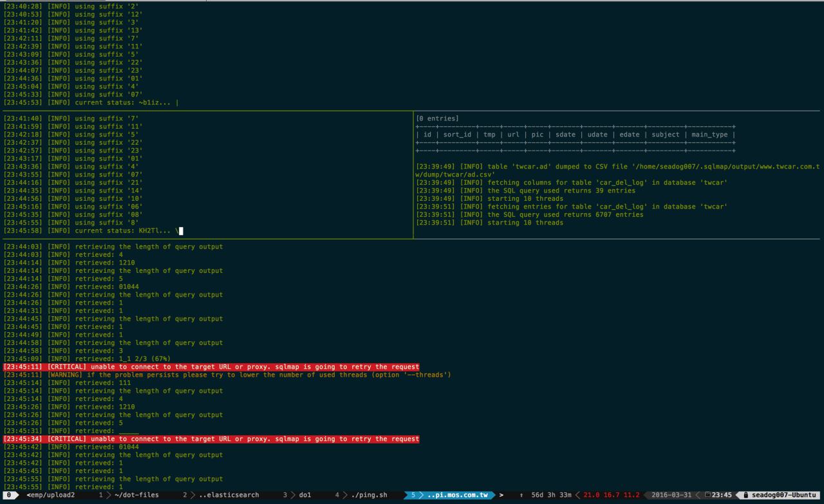The image size is (824, 504).
Task: Switch to tmux window 1 ~/dot-files
Action: tap(128, 495)
